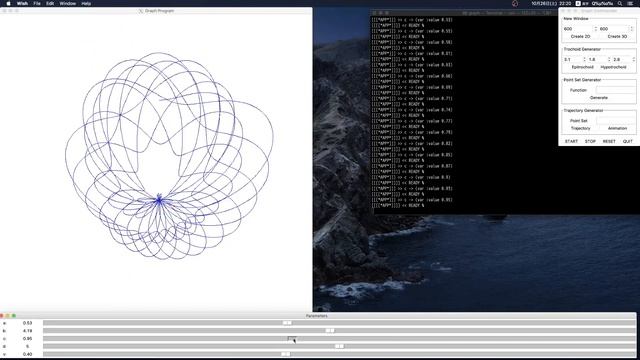Open the Apple menu
The height and width of the screenshot is (360, 640).
8,3
